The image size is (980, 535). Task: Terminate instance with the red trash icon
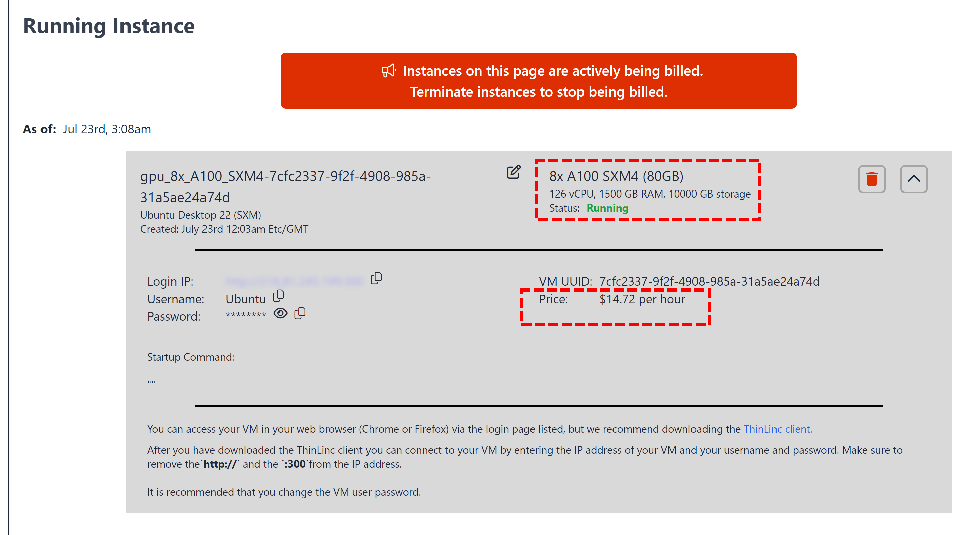(872, 179)
